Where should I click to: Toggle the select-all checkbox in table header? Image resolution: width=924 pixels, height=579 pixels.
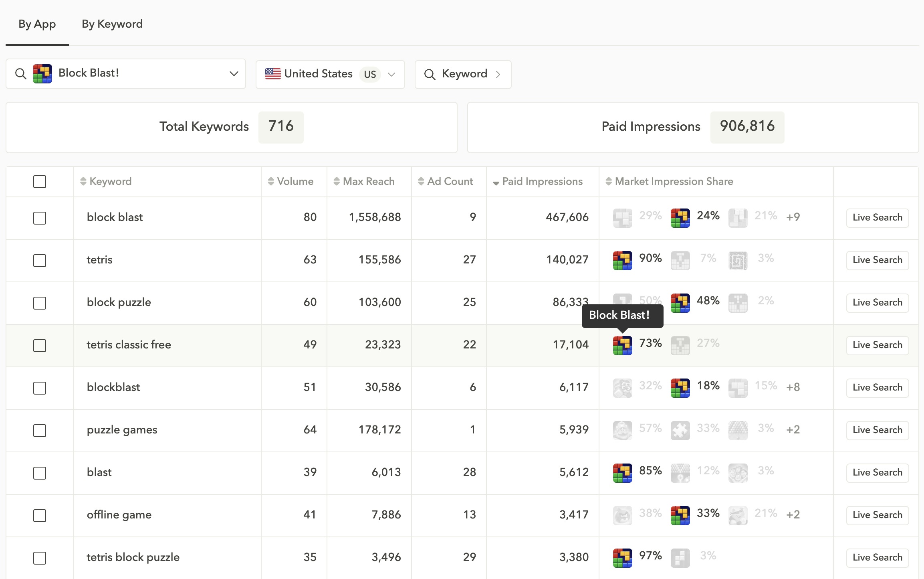point(40,182)
